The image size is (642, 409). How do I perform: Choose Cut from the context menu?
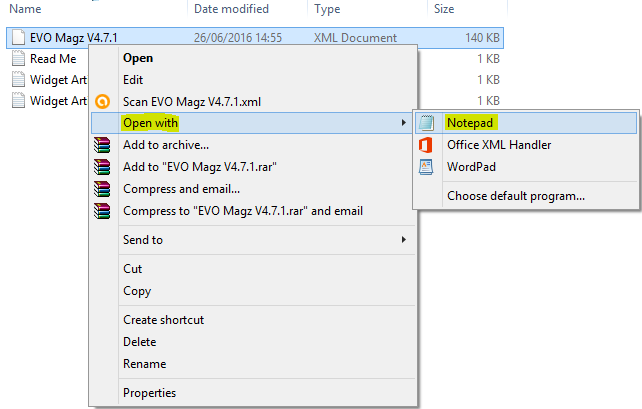[x=133, y=269]
